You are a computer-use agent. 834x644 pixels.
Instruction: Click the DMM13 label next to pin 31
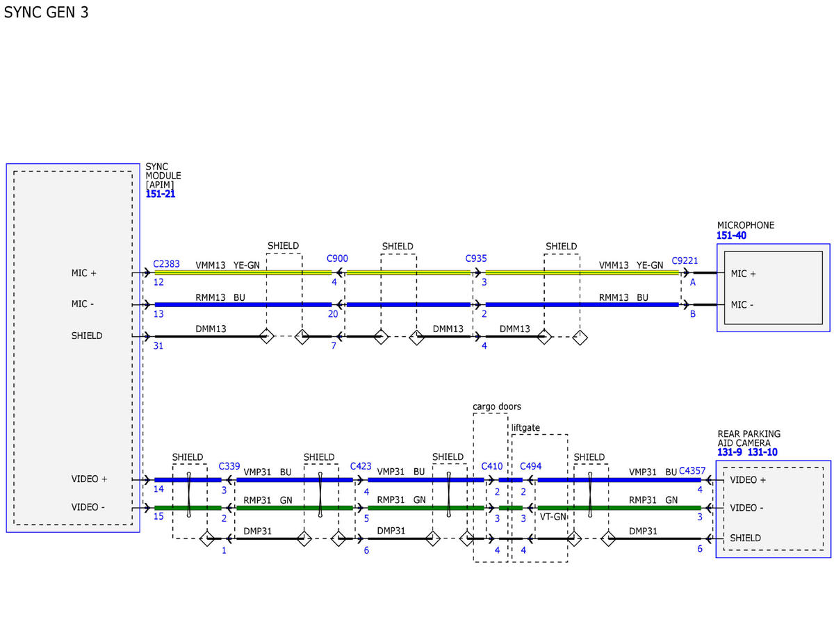[211, 329]
